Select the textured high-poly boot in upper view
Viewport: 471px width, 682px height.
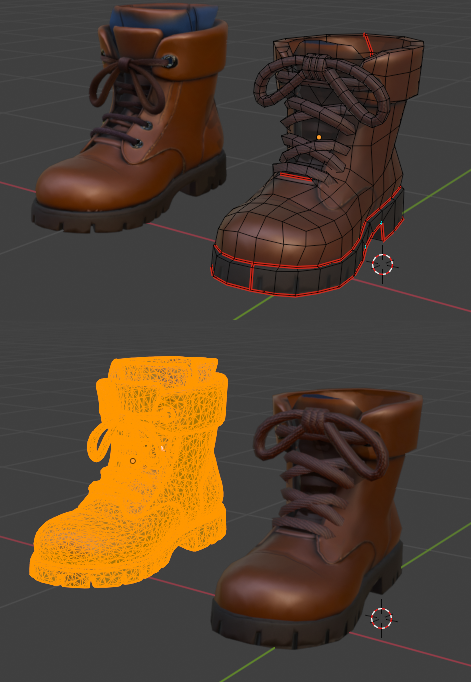coord(130,117)
